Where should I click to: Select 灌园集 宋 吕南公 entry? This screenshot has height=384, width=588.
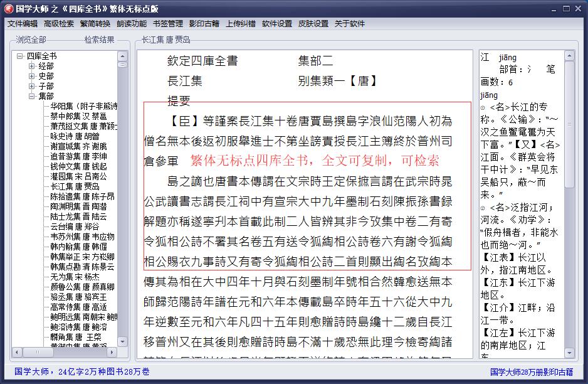(x=79, y=176)
